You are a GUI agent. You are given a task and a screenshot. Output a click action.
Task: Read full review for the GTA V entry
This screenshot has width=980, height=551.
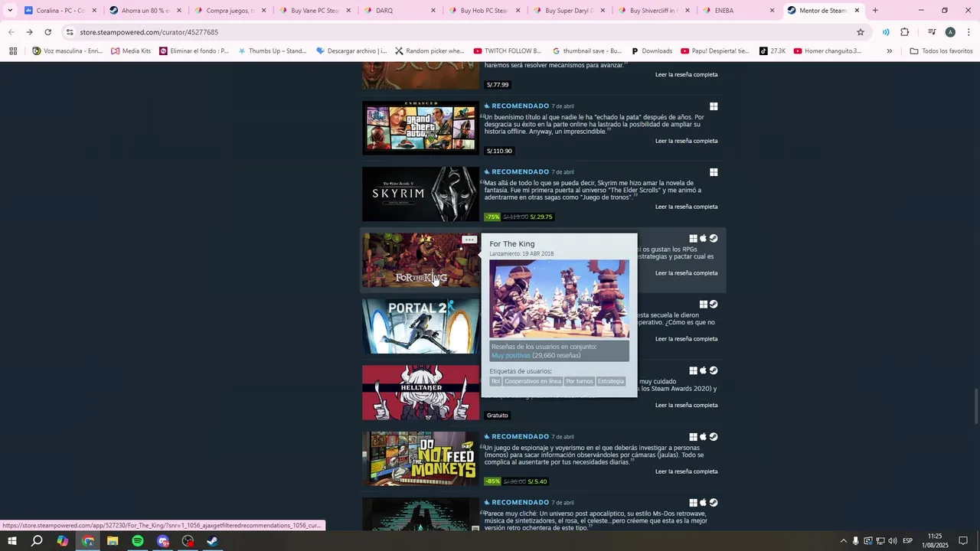(686, 141)
